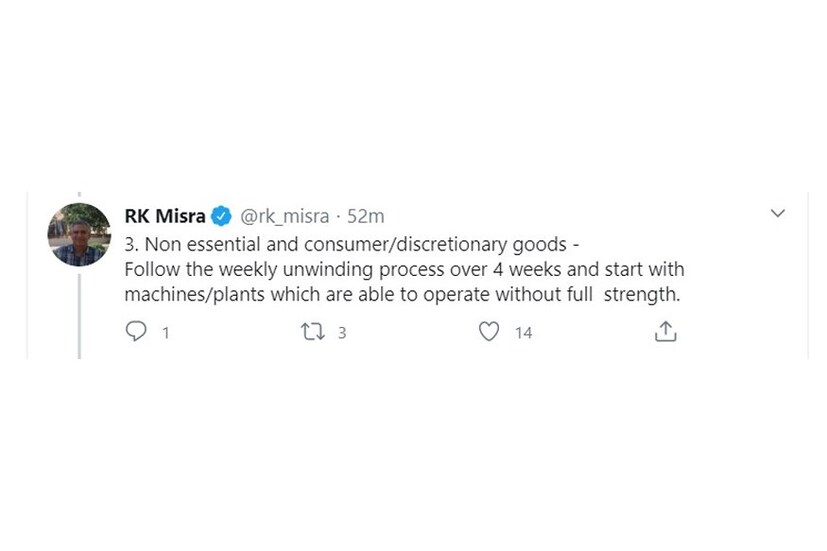Click the thread connector line below avatar
Screen dimensions: 827x551
pos(79,310)
